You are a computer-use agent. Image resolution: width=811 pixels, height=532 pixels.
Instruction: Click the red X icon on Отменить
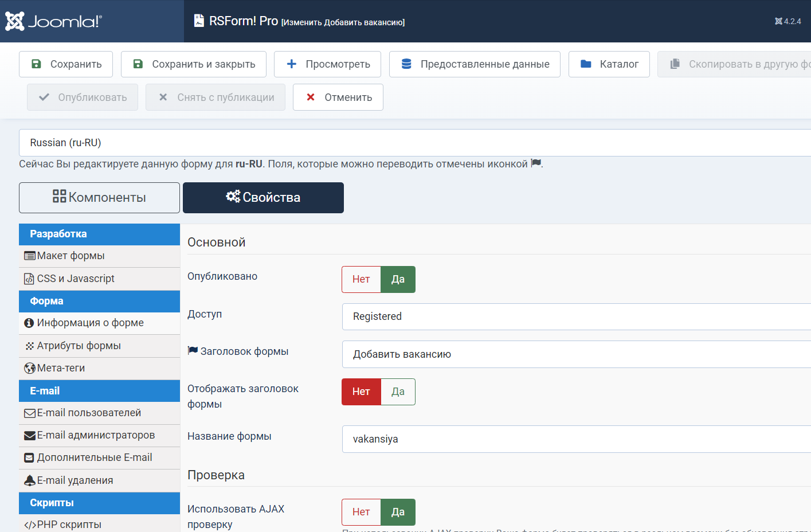pos(310,97)
